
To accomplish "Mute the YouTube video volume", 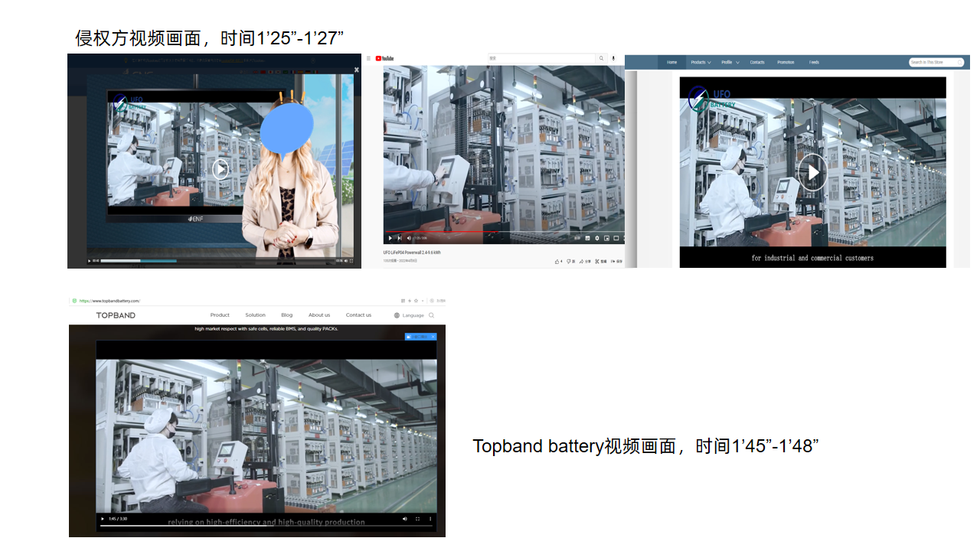I will pyautogui.click(x=409, y=238).
